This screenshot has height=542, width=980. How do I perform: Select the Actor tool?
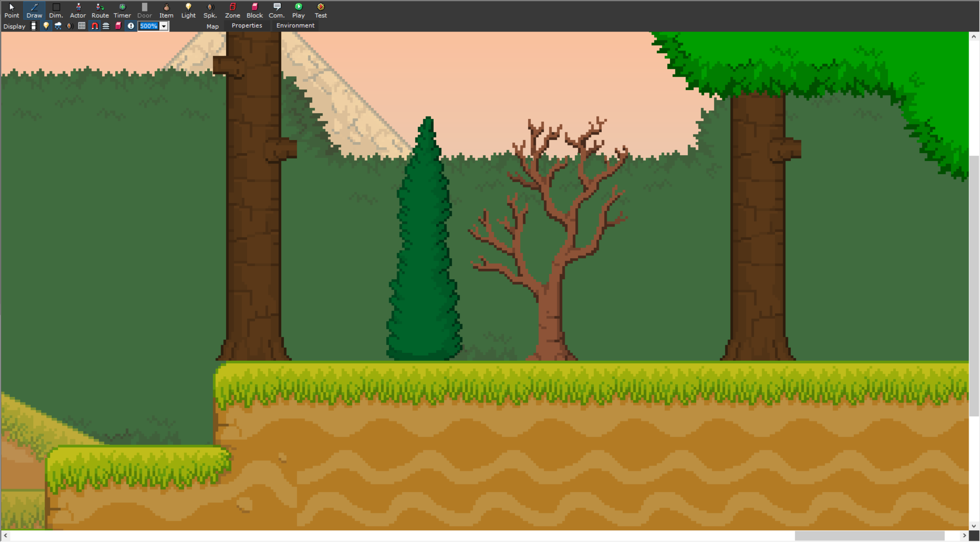(x=78, y=10)
